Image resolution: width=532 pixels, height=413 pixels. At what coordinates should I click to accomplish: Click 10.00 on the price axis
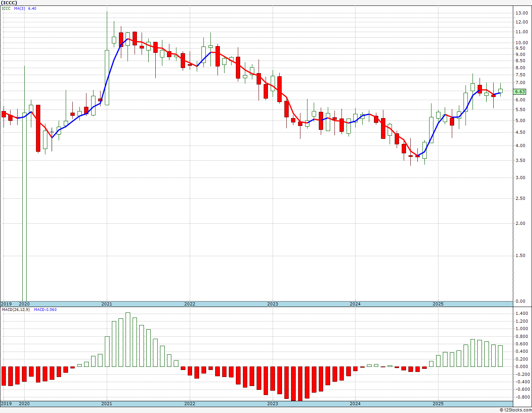click(x=521, y=43)
